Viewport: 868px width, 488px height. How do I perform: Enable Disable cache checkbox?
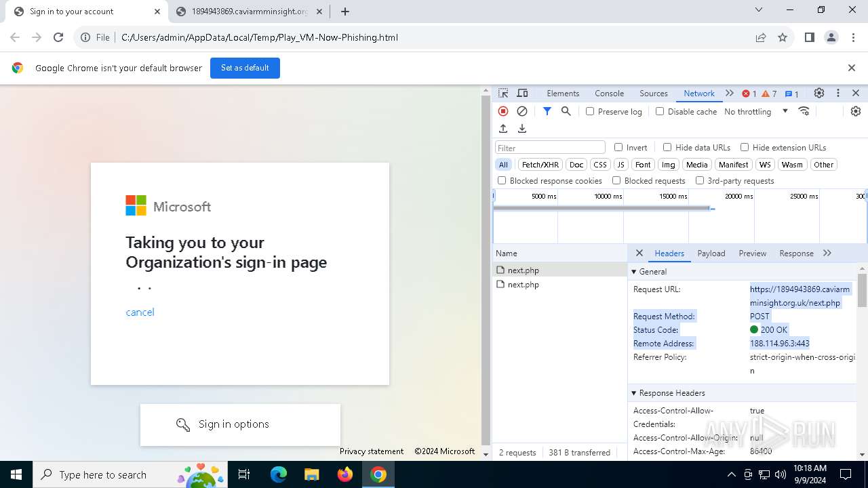point(660,111)
